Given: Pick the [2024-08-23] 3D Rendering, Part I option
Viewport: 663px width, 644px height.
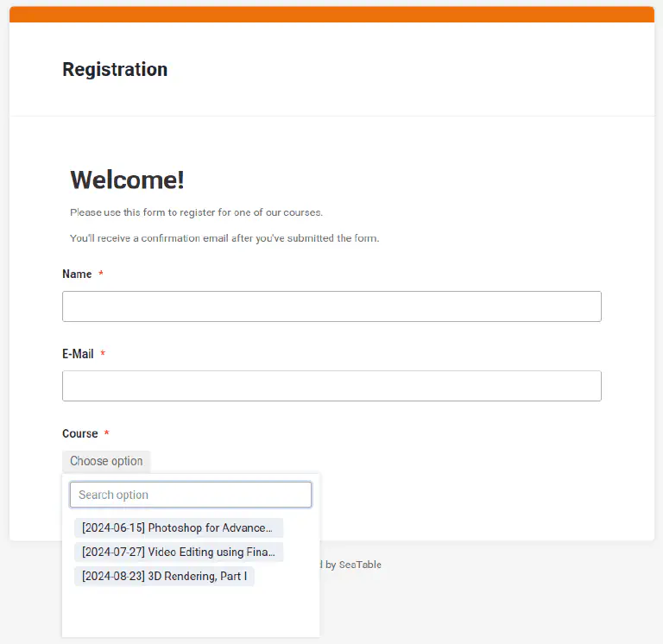Looking at the screenshot, I should click(164, 576).
